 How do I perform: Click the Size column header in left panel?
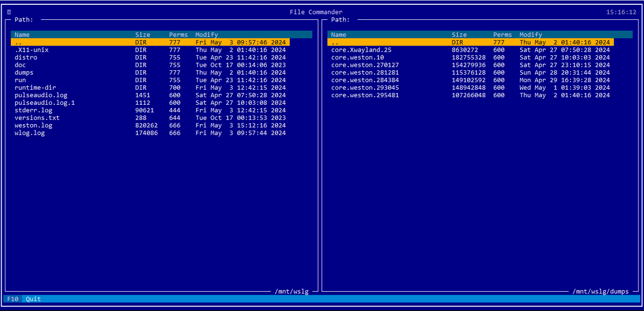pyautogui.click(x=143, y=35)
